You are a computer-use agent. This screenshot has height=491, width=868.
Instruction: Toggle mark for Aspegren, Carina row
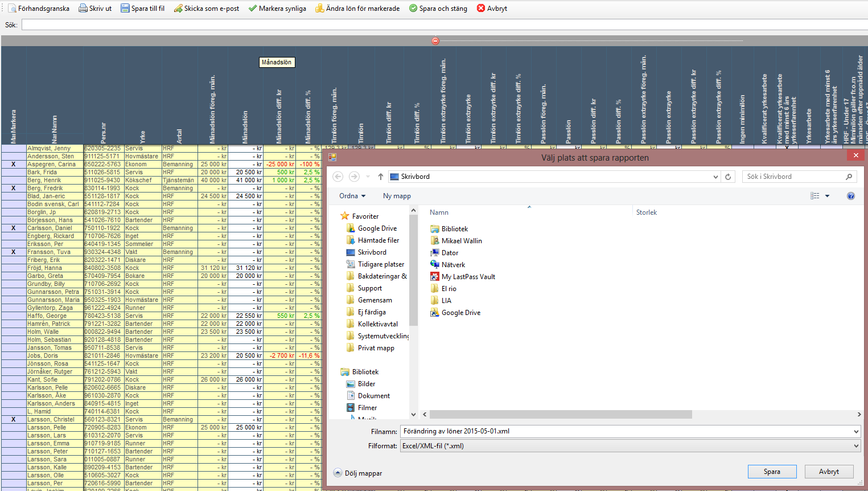tap(14, 164)
